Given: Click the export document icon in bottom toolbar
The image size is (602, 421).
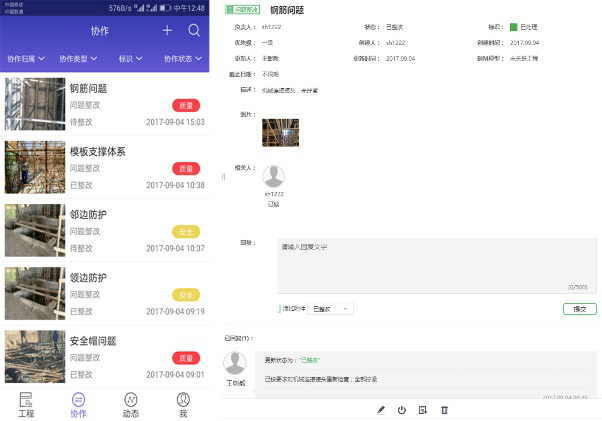Looking at the screenshot, I should click(x=423, y=410).
